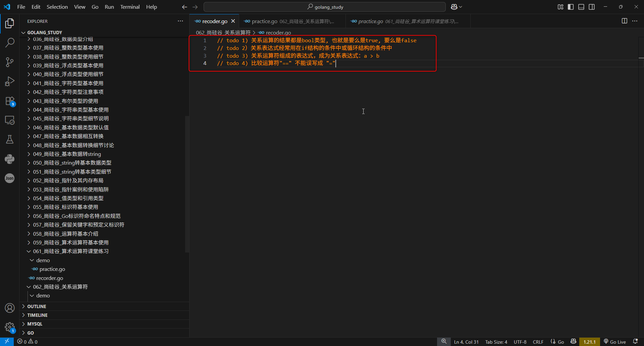644x346 pixels.
Task: Open Remote Explorer view
Action: [10, 120]
